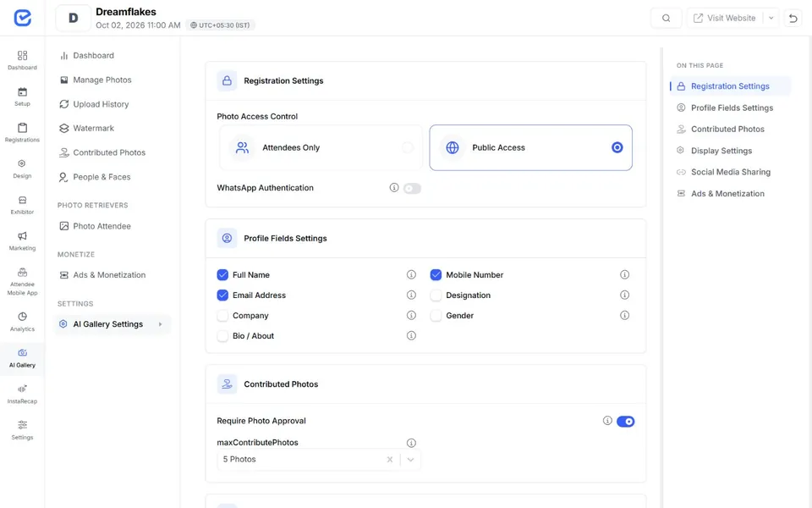This screenshot has width=812, height=508.
Task: Select Attendees Only access option
Action: pos(321,147)
